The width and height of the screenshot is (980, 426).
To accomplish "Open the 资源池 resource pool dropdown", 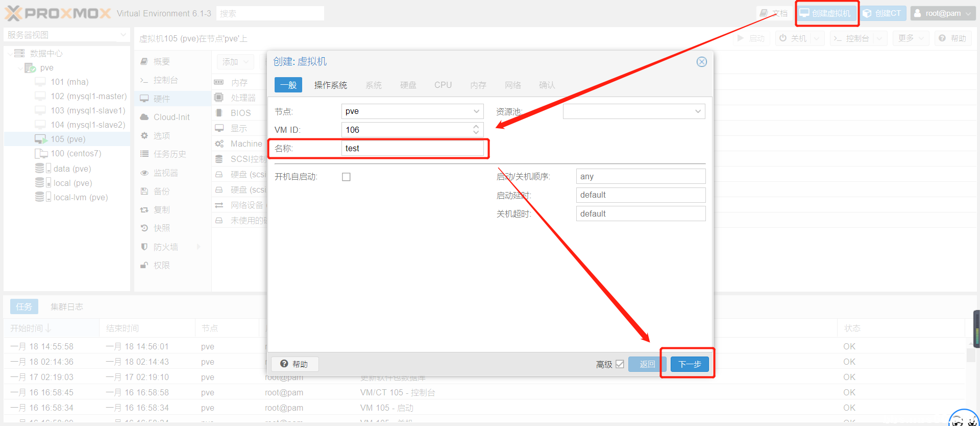I will pos(698,111).
